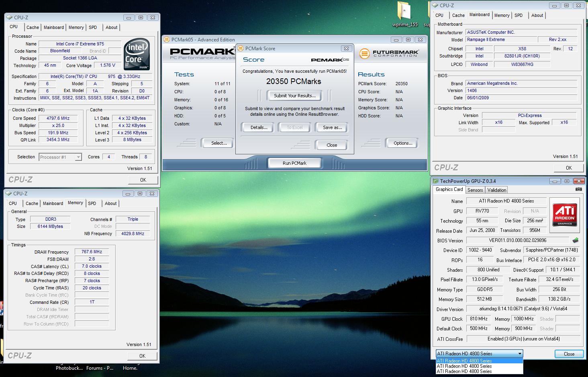This screenshot has width=588, height=377.
Task: Click OK in the CPU-Z Mainboard window
Action: pos(569,168)
